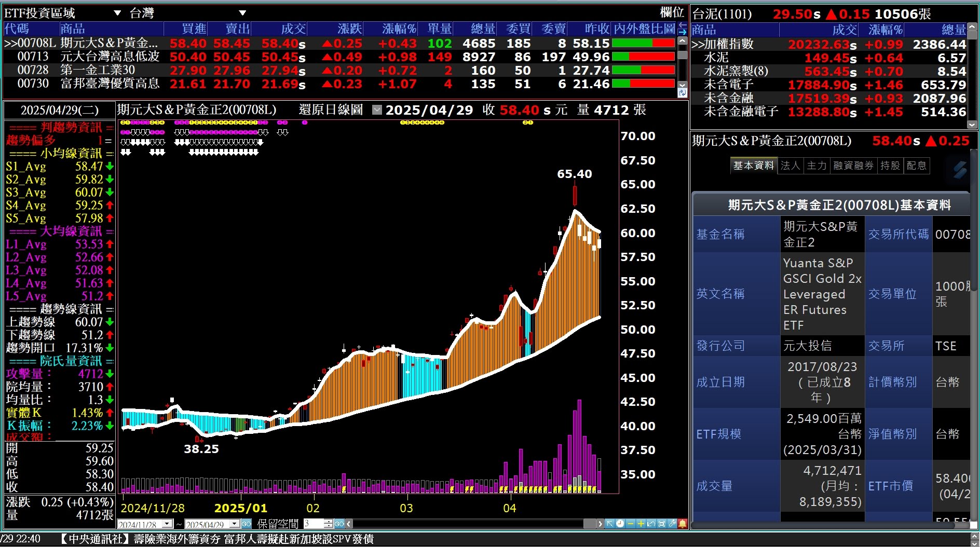Switch to the 融資融券 tab
The image size is (980, 547).
(853, 166)
